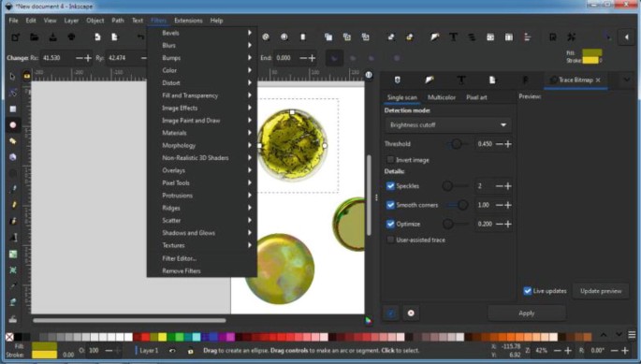Expand the Textures submenu
This screenshot has height=364, width=641.
pyautogui.click(x=202, y=245)
